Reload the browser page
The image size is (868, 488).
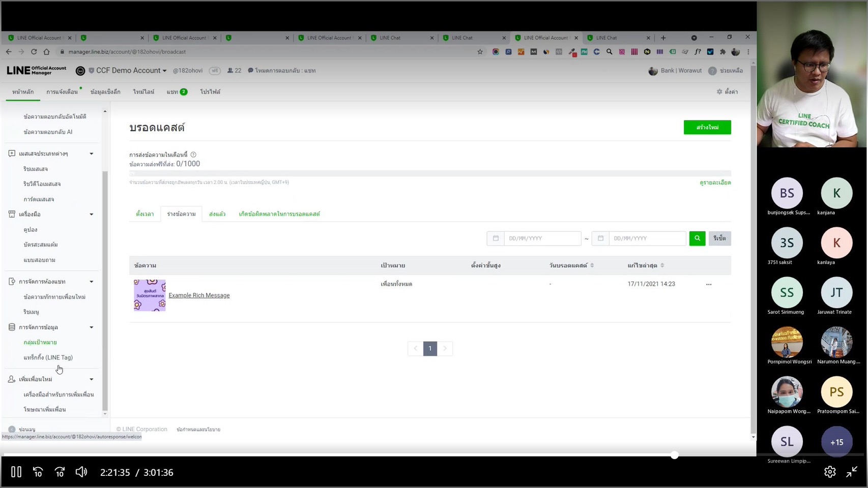[x=34, y=52]
